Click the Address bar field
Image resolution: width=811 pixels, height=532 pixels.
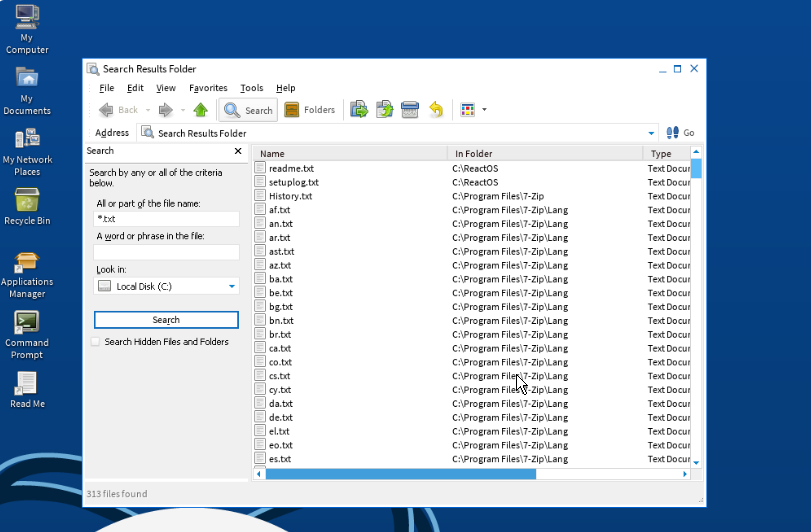click(397, 133)
